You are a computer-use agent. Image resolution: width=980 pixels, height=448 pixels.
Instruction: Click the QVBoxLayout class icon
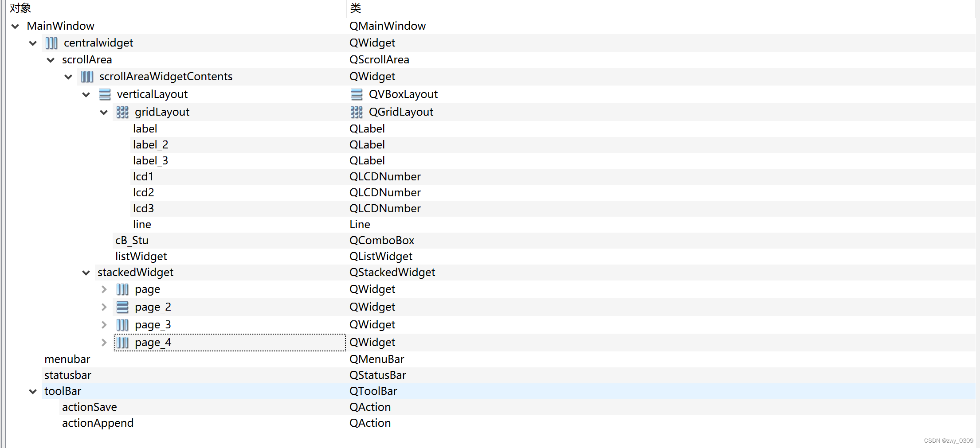[x=357, y=94]
